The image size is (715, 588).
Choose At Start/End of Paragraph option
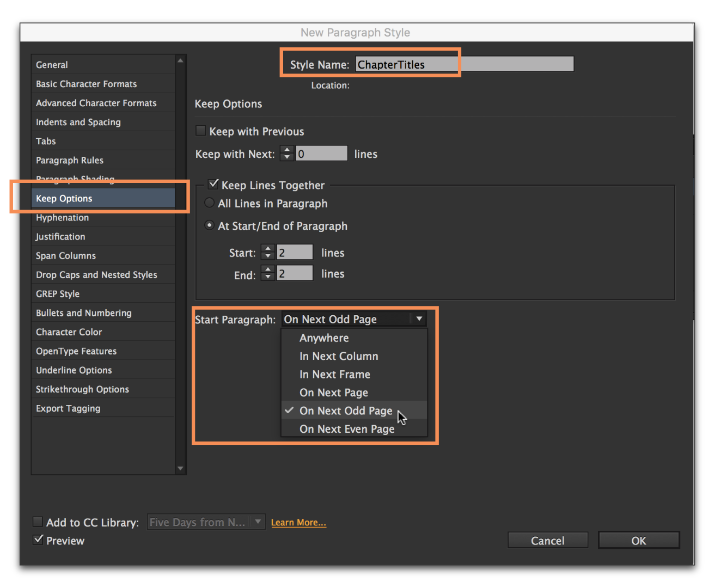coord(210,225)
